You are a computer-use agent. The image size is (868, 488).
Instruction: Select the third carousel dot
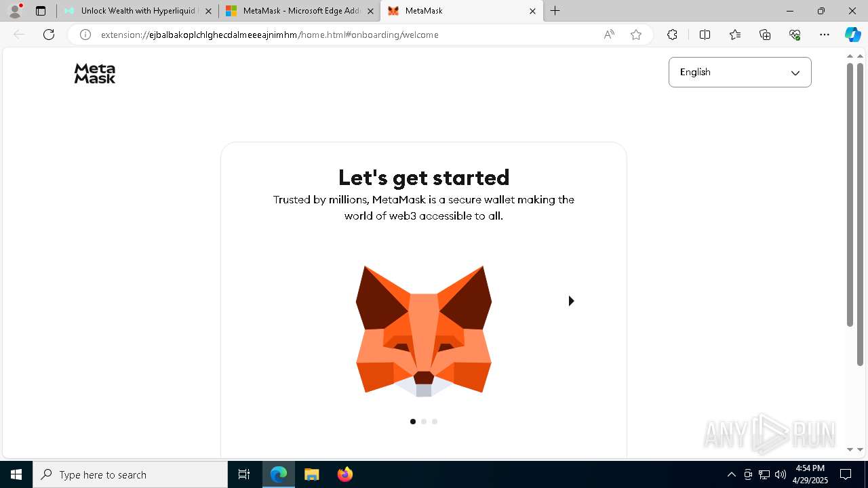(x=435, y=422)
